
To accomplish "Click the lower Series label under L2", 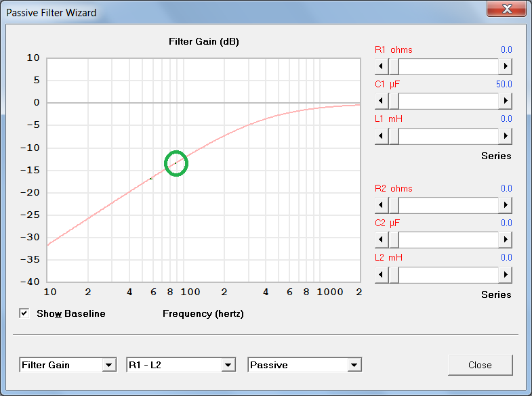I will coord(496,294).
